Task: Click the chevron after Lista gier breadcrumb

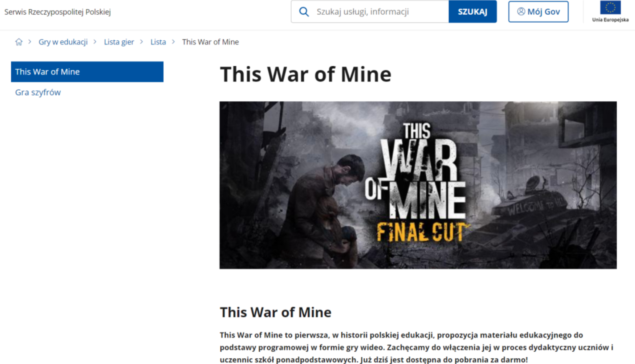Action: (x=142, y=42)
